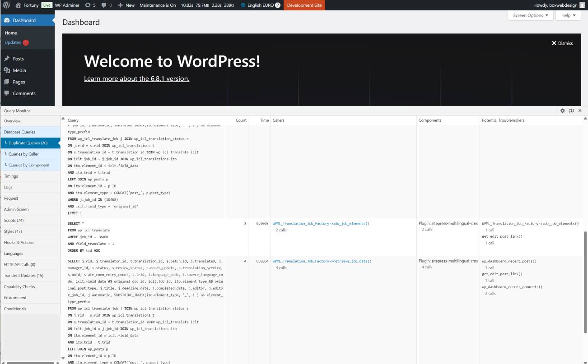
Task: Open the add_job_elements() caller link
Action: pos(321,223)
